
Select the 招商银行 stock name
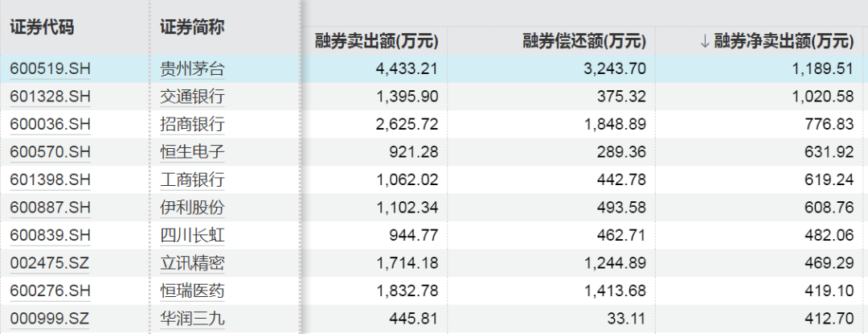[x=192, y=125]
